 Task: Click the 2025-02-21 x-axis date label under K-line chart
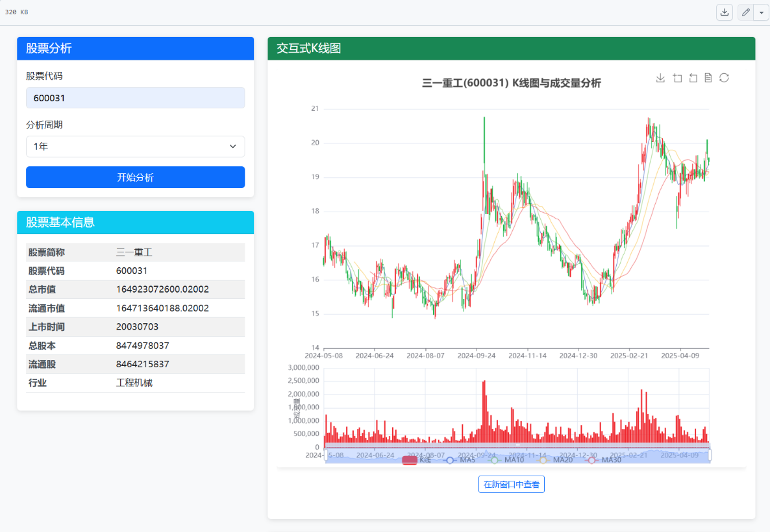pos(629,356)
